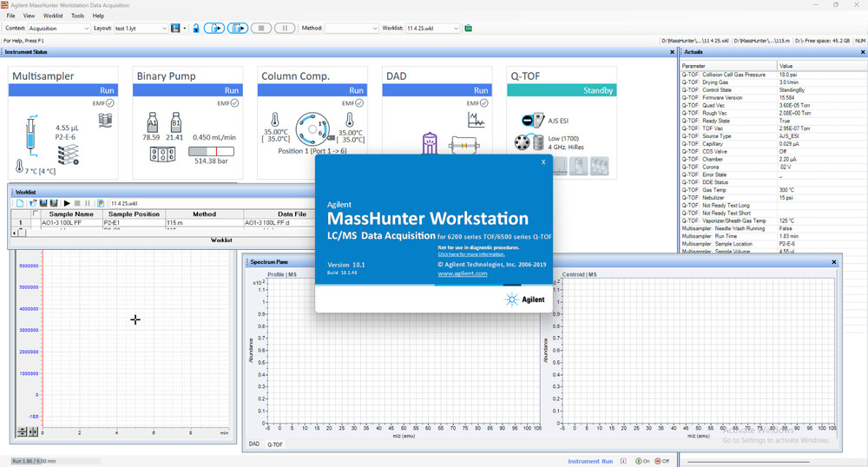Open the 'Click here for more information' link

point(471,254)
